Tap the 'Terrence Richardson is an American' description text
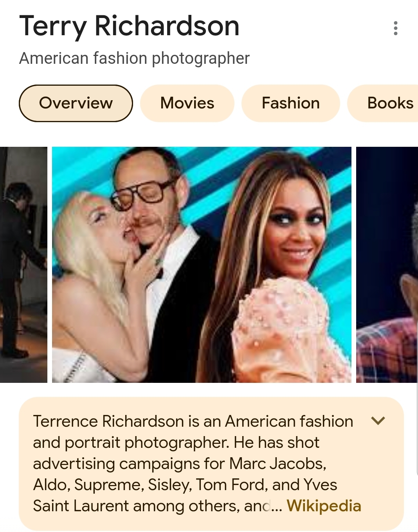The width and height of the screenshot is (418, 532). tap(193, 463)
